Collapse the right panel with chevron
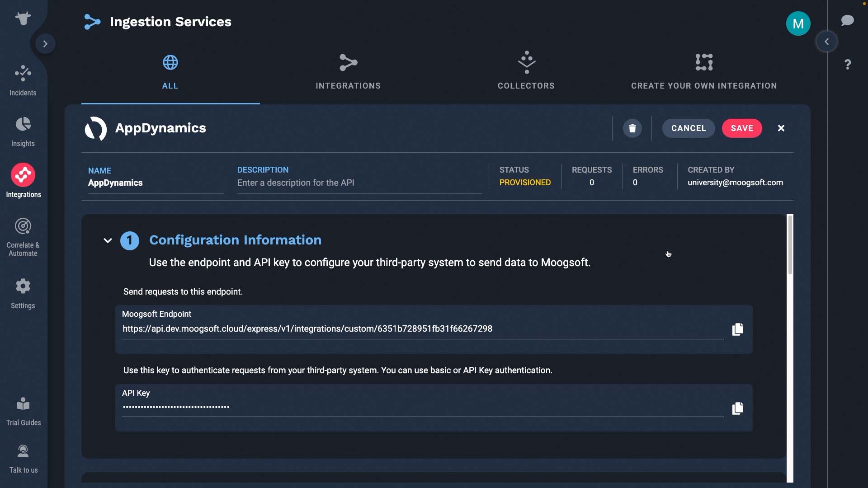 pyautogui.click(x=826, y=42)
